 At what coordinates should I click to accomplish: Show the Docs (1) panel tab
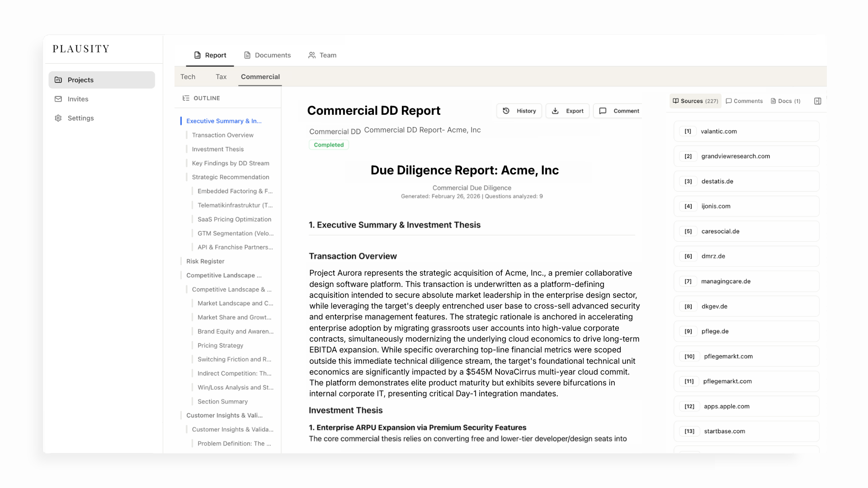click(785, 101)
